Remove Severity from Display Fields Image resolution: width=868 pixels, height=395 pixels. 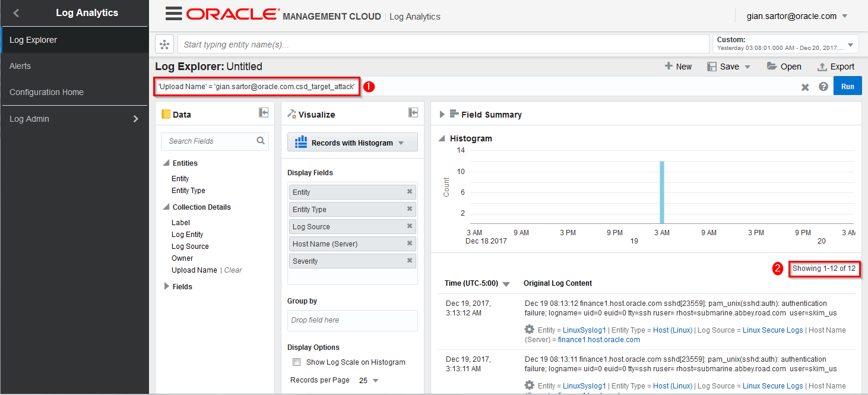point(410,261)
